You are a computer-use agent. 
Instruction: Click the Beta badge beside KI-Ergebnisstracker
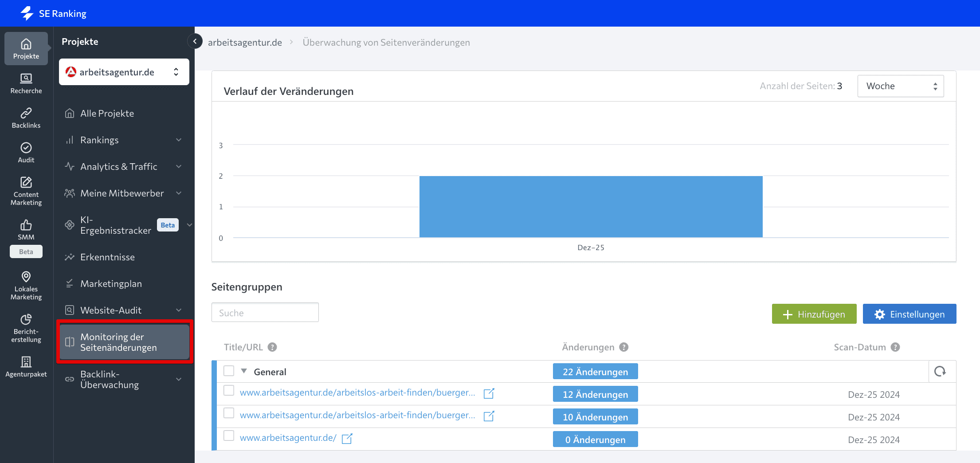168,225
